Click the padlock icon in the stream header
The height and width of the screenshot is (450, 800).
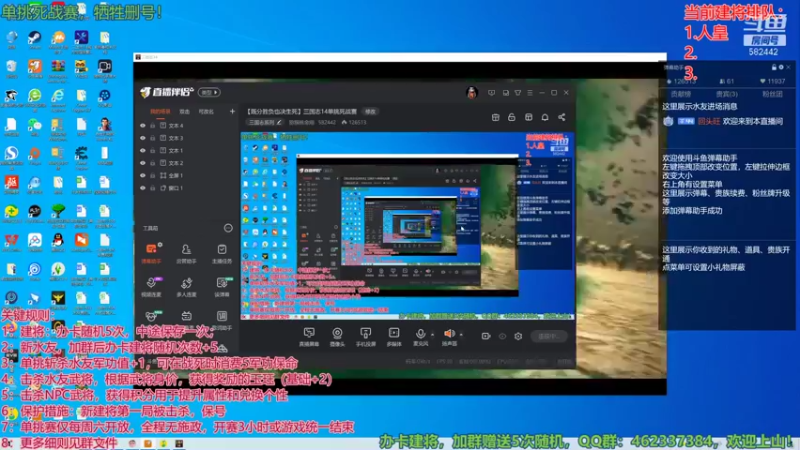[512, 117]
